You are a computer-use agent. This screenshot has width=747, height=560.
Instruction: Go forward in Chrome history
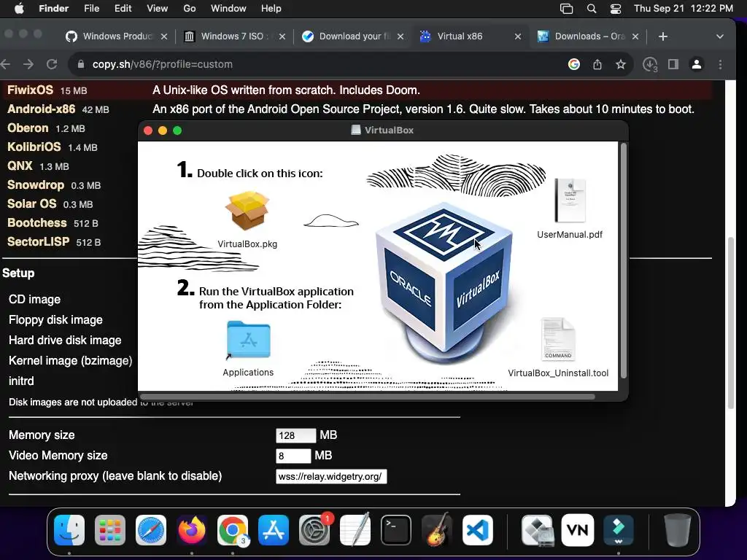[28, 64]
